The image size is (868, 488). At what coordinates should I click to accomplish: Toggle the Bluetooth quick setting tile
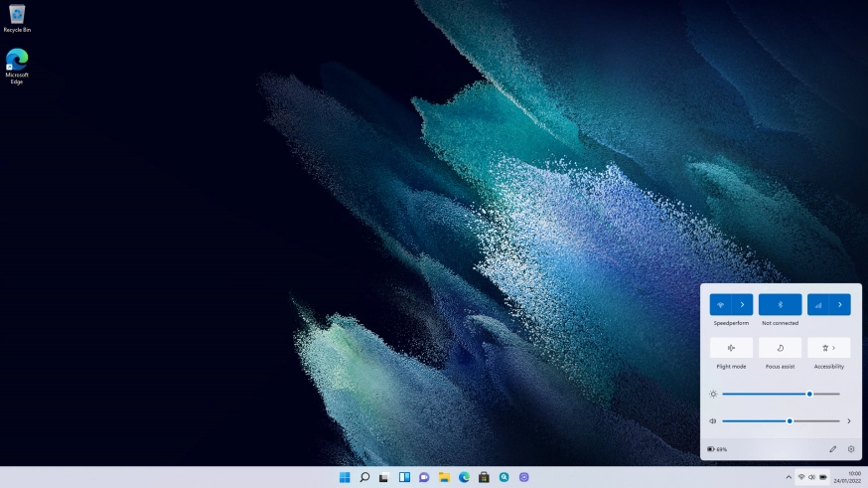pyautogui.click(x=780, y=305)
